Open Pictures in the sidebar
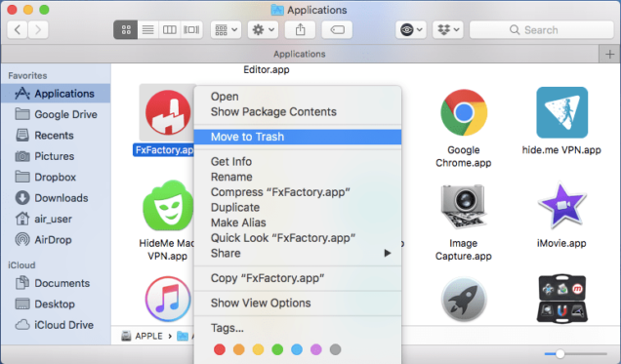The height and width of the screenshot is (364, 621). [56, 156]
